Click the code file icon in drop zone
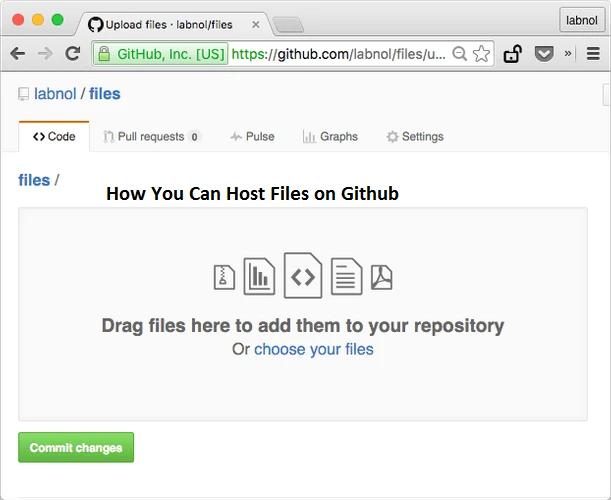Viewport: 611px width, 500px height. [303, 276]
